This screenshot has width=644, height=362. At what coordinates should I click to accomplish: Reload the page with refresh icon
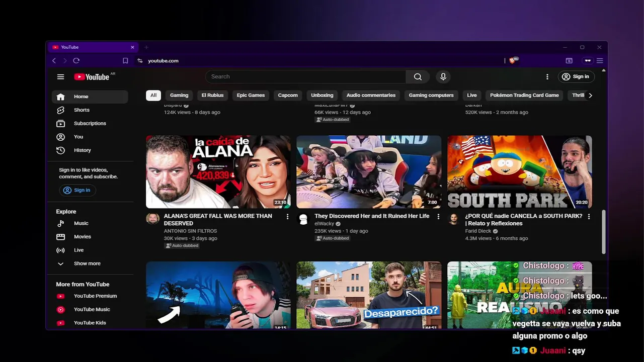[x=76, y=61]
